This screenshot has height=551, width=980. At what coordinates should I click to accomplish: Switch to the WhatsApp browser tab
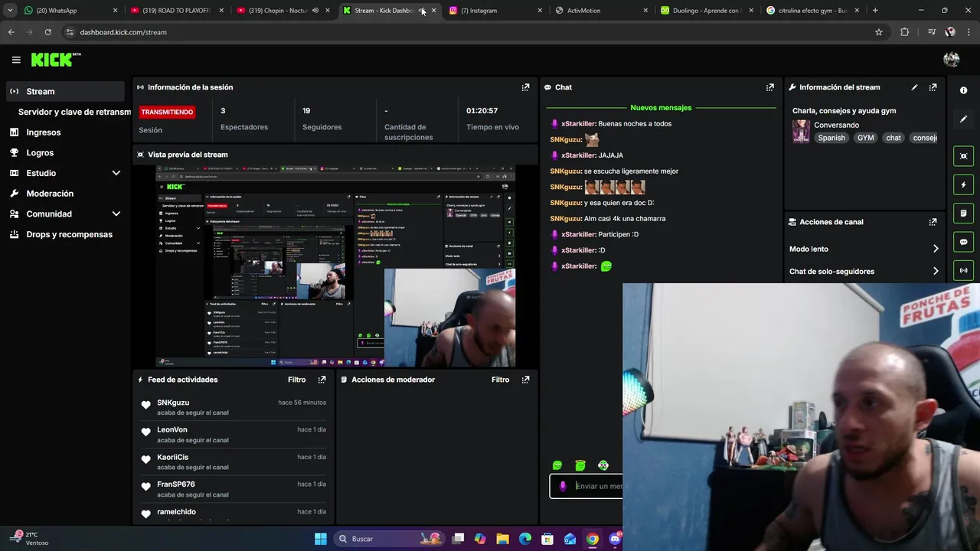70,11
